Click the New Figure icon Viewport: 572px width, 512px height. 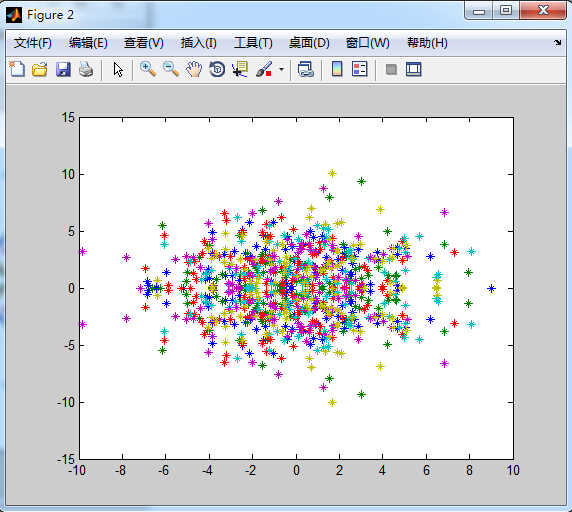tap(17, 69)
